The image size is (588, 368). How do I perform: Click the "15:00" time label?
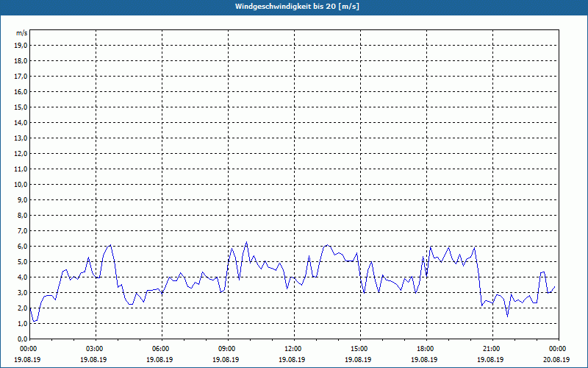pyautogui.click(x=360, y=349)
